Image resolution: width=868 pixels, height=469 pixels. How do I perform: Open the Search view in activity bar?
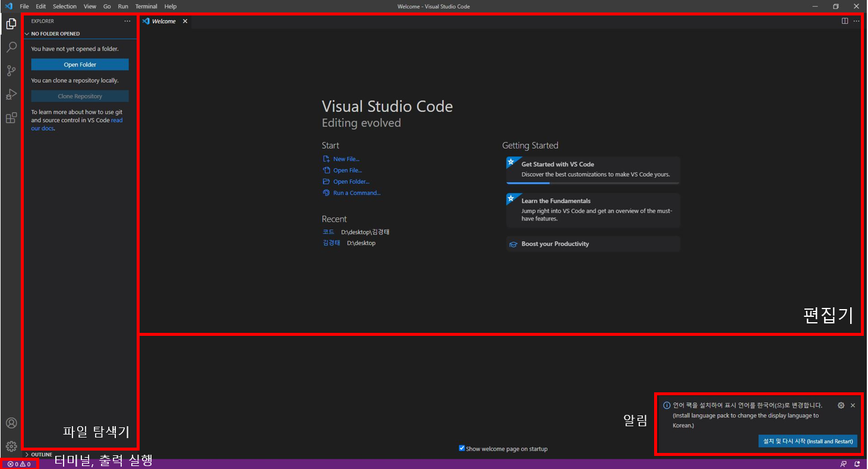11,47
